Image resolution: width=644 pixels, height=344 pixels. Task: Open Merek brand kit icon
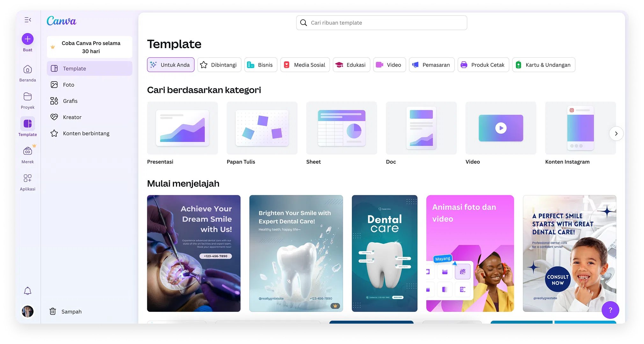click(28, 151)
